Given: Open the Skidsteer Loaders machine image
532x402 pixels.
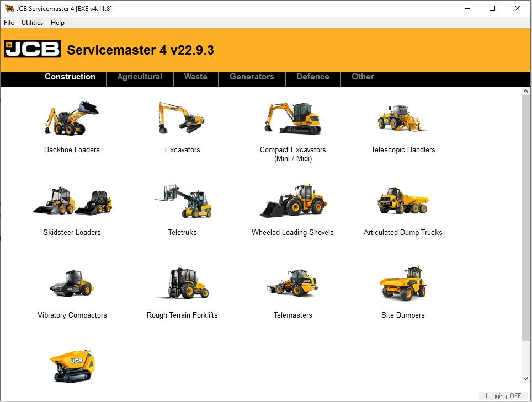Looking at the screenshot, I should click(x=72, y=201).
